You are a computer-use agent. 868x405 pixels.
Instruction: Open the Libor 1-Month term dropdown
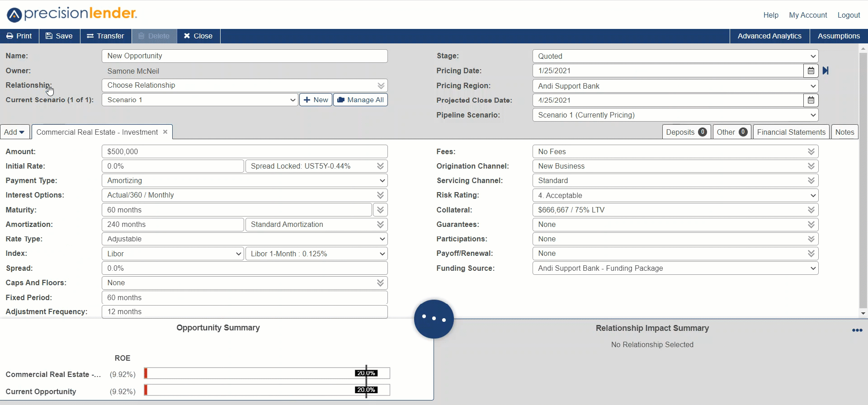pos(316,254)
